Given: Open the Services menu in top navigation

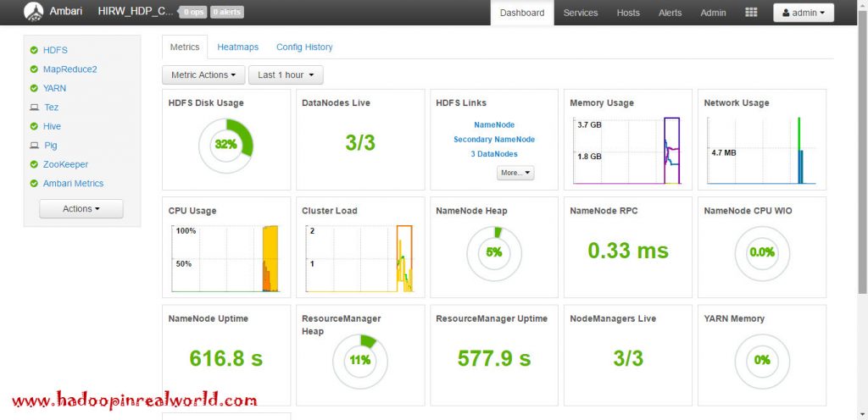Looking at the screenshot, I should tap(580, 13).
